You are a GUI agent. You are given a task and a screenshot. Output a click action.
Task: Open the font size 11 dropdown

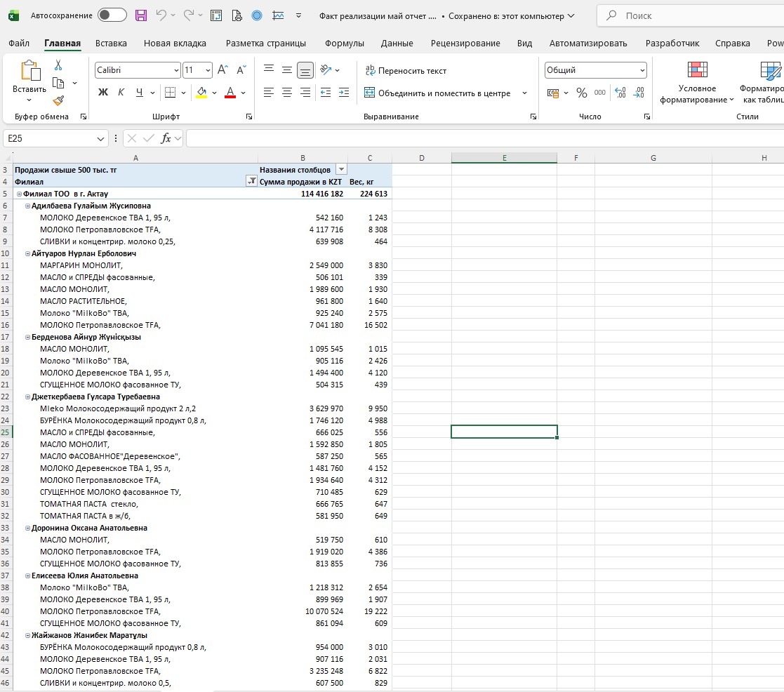click(x=208, y=70)
